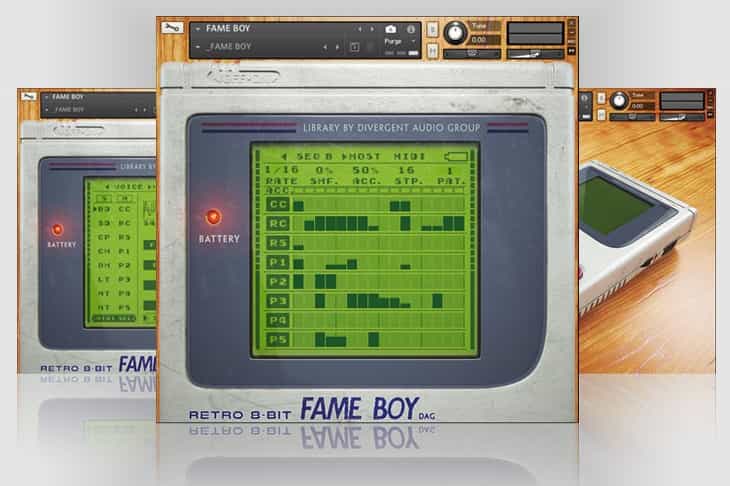The height and width of the screenshot is (486, 730).
Task: Go to next instrument next to FAME BOY title
Action: pos(372,29)
